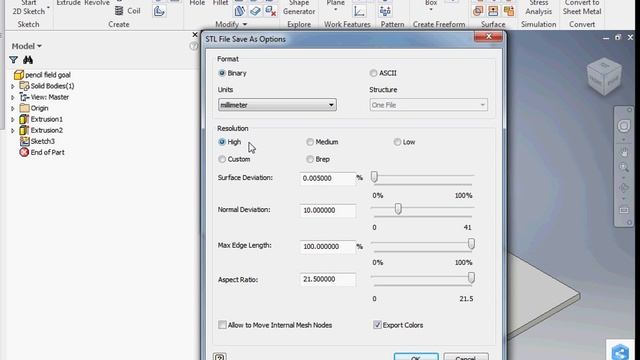Screen dimensions: 640x360
Task: Select the Pan hand tool in navigation bar
Action: [624, 153]
